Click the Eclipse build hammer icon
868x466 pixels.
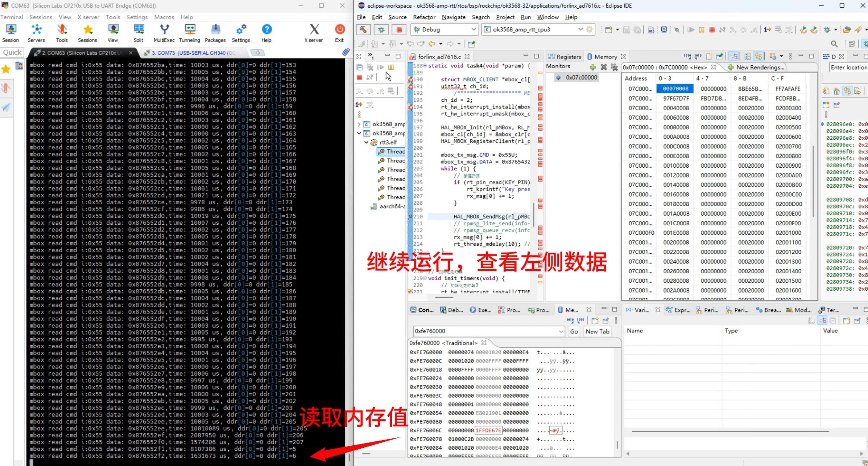pos(363,29)
